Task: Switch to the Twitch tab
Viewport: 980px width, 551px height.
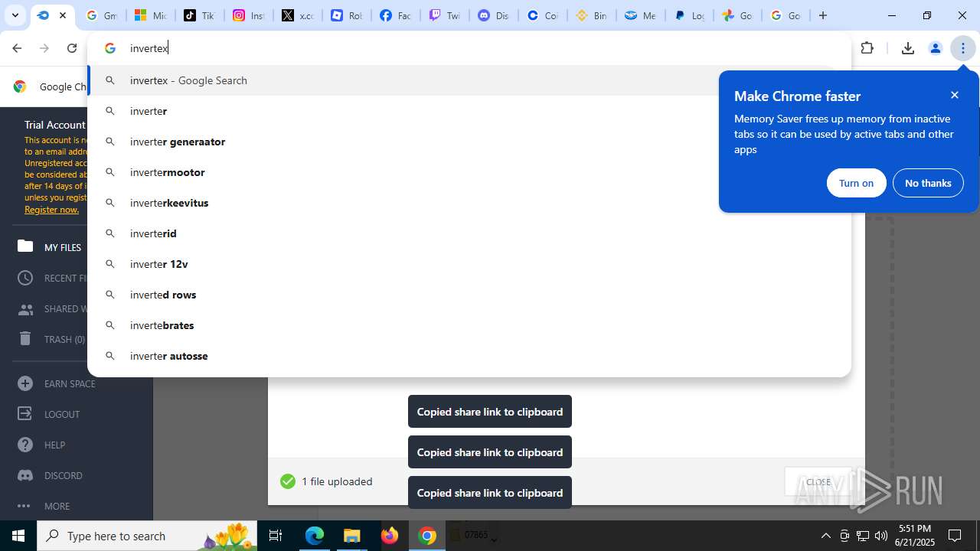Action: (x=444, y=15)
